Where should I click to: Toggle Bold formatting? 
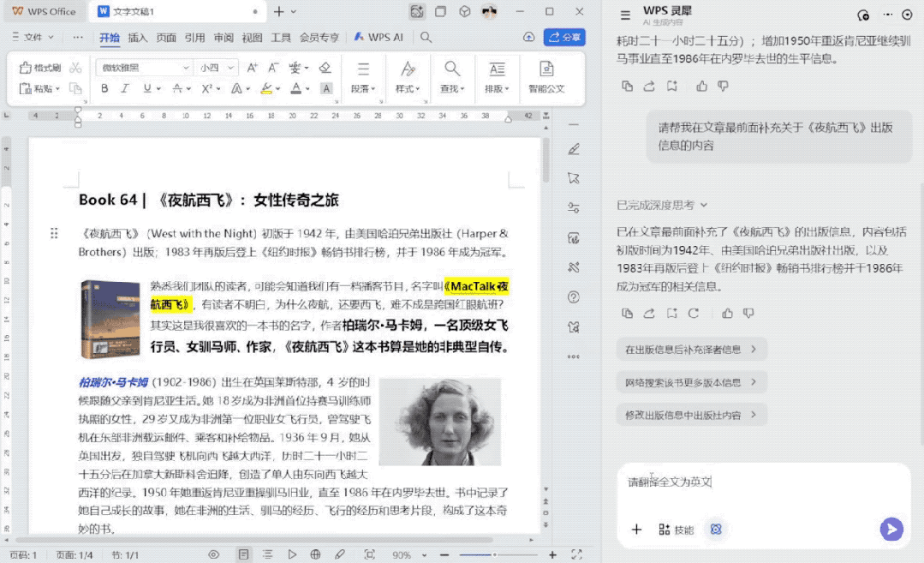click(x=104, y=88)
